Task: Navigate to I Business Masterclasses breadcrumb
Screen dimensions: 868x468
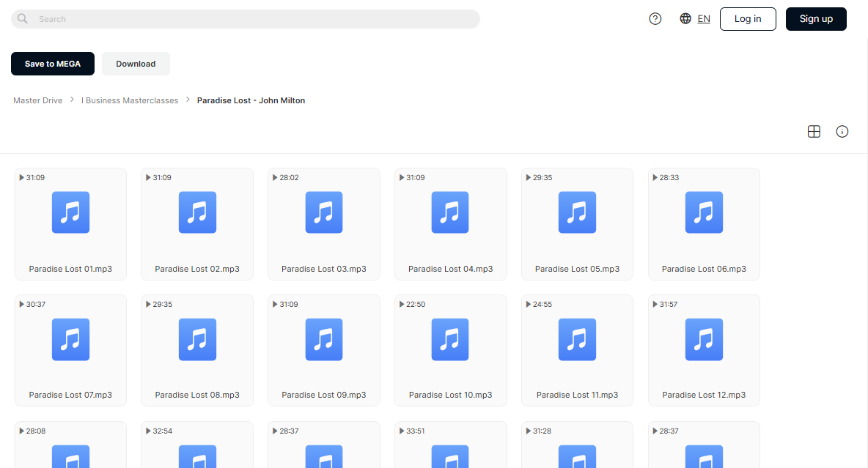Action: (x=130, y=100)
